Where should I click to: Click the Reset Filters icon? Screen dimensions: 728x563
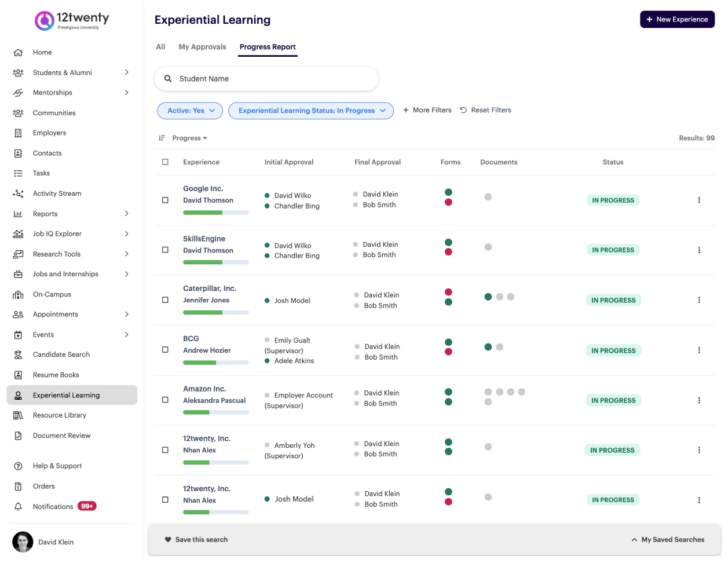click(x=463, y=110)
